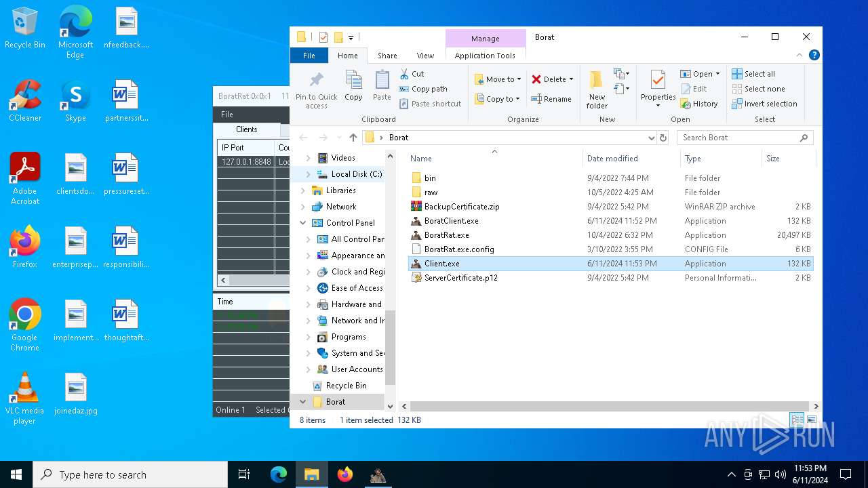This screenshot has width=868, height=488.
Task: Open Copy to dropdown
Action: [x=497, y=99]
